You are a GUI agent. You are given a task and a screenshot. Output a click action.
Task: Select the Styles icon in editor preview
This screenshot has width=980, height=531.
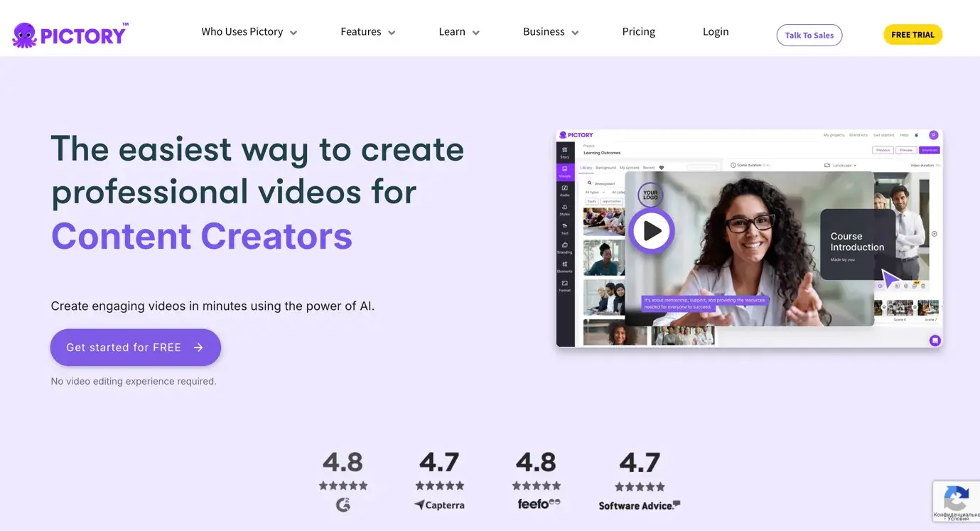tap(565, 210)
